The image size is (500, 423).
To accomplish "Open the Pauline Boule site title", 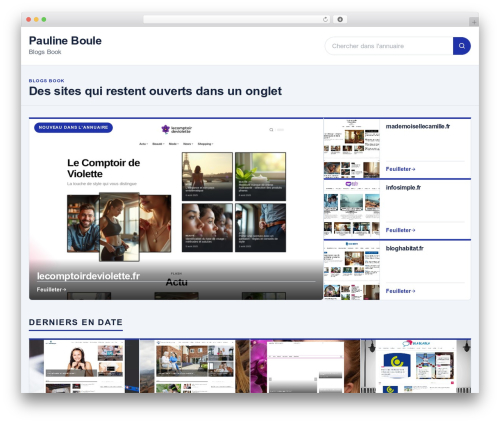I will point(65,41).
